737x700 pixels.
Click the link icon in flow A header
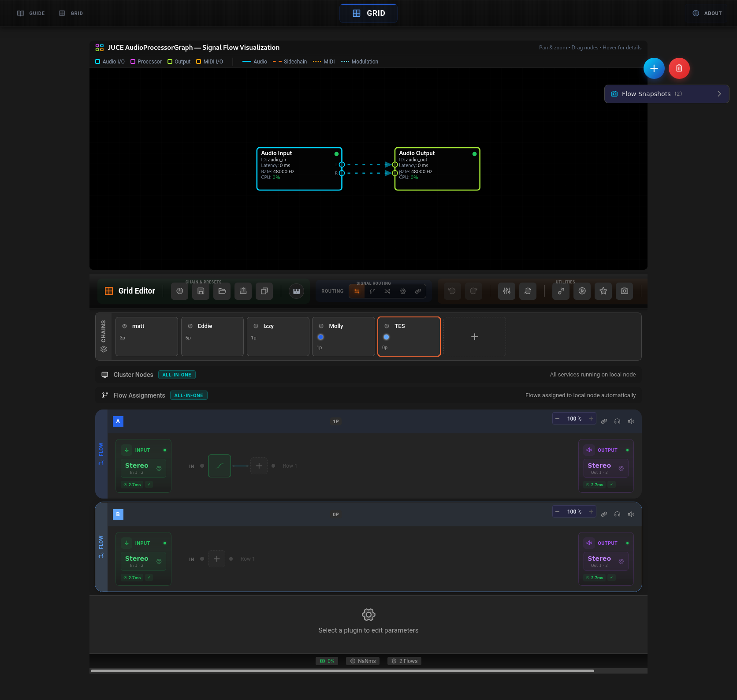[x=604, y=421]
